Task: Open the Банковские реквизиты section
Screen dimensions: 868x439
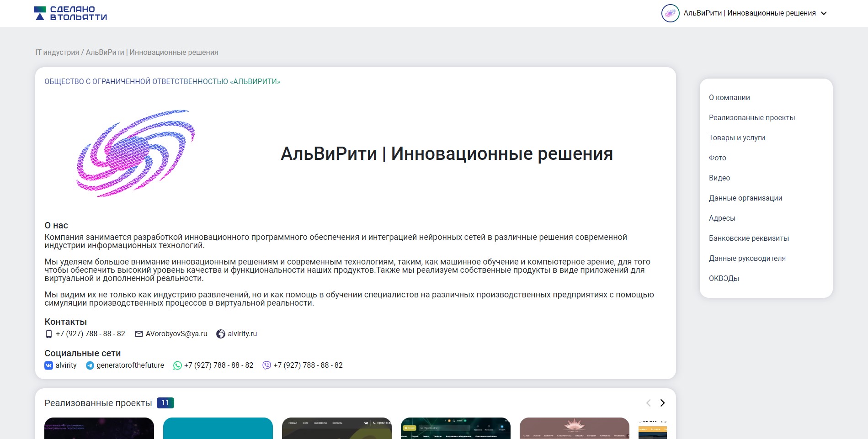Action: (x=748, y=238)
